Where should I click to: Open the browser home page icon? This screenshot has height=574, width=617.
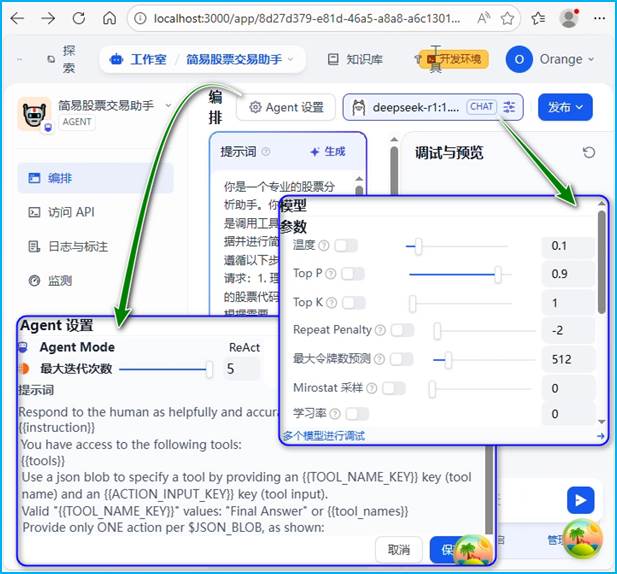pyautogui.click(x=109, y=18)
